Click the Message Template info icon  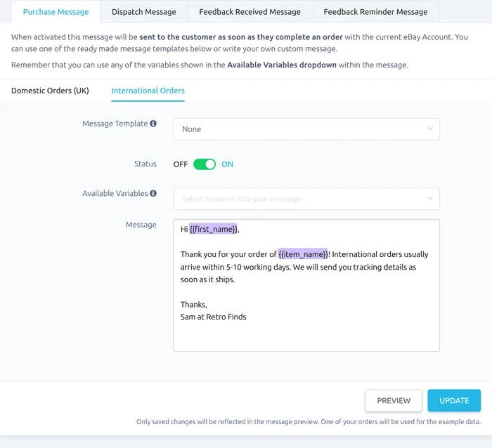point(153,124)
